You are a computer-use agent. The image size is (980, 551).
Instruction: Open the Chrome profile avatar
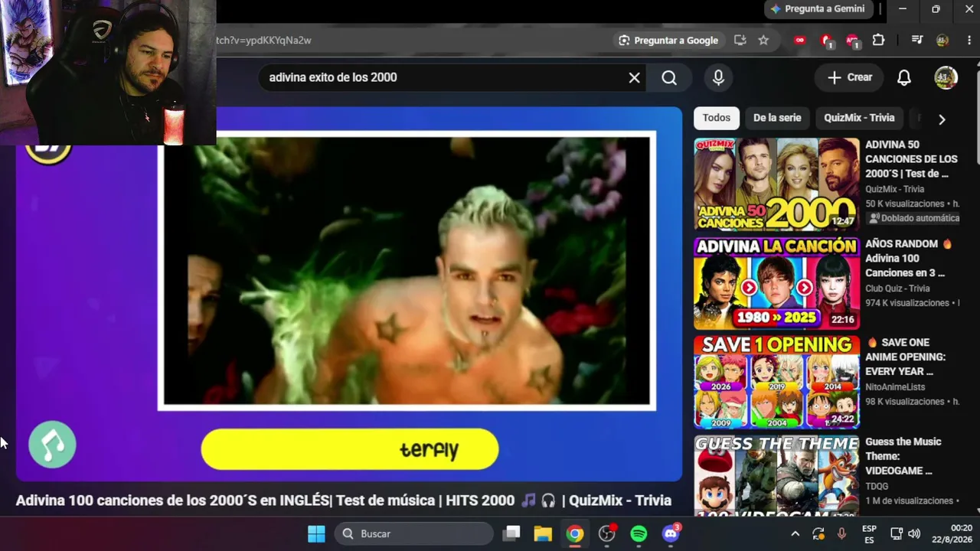tap(942, 41)
